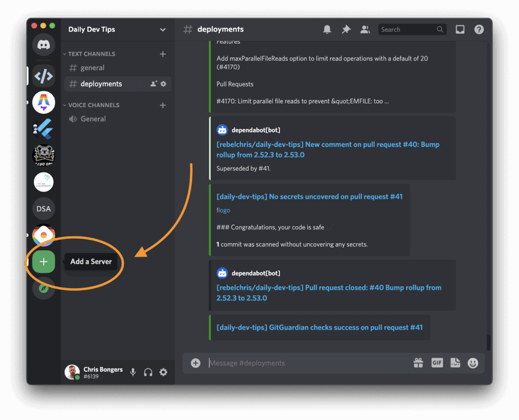Click the green Add a Server button

click(x=44, y=262)
